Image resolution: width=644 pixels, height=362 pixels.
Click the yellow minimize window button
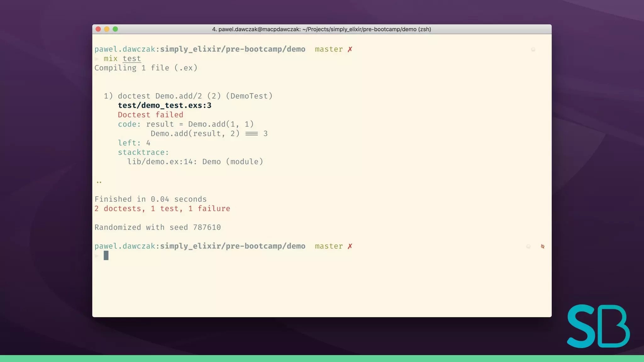point(107,29)
